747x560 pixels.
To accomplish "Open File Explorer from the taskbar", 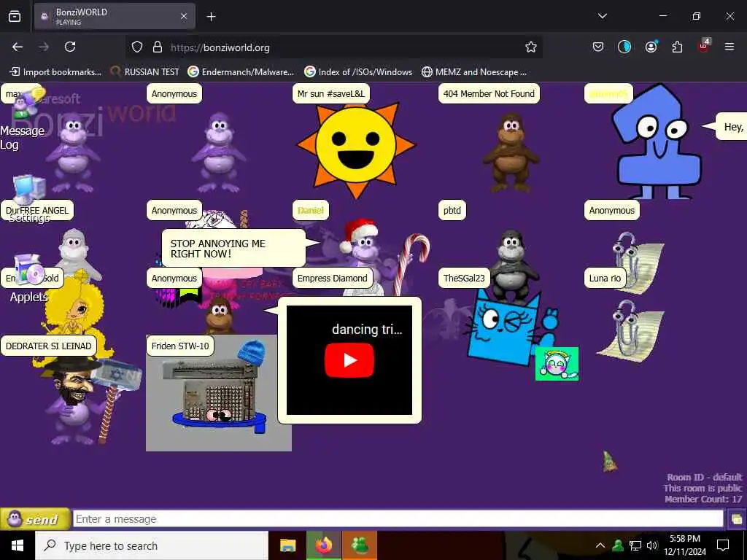I will click(287, 545).
